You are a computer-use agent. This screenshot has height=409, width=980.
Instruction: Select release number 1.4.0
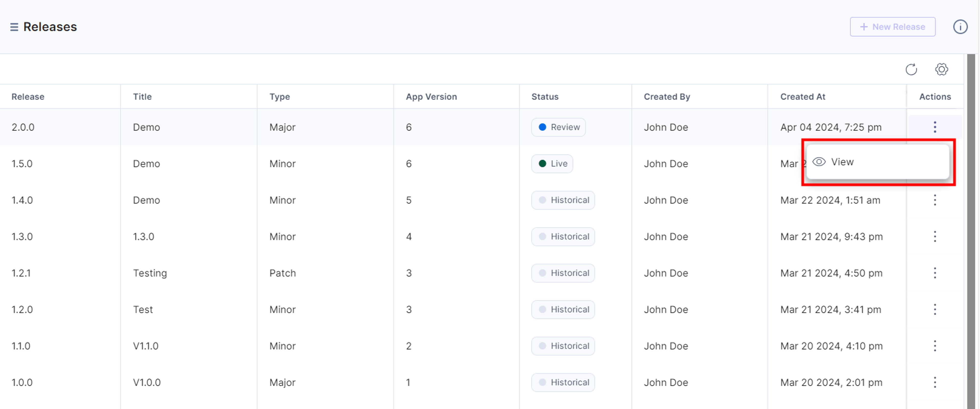click(22, 200)
